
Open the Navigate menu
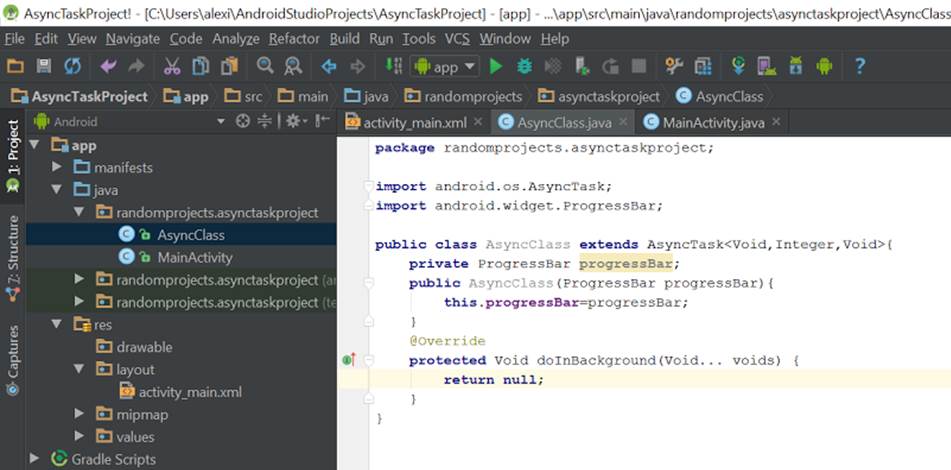(133, 39)
